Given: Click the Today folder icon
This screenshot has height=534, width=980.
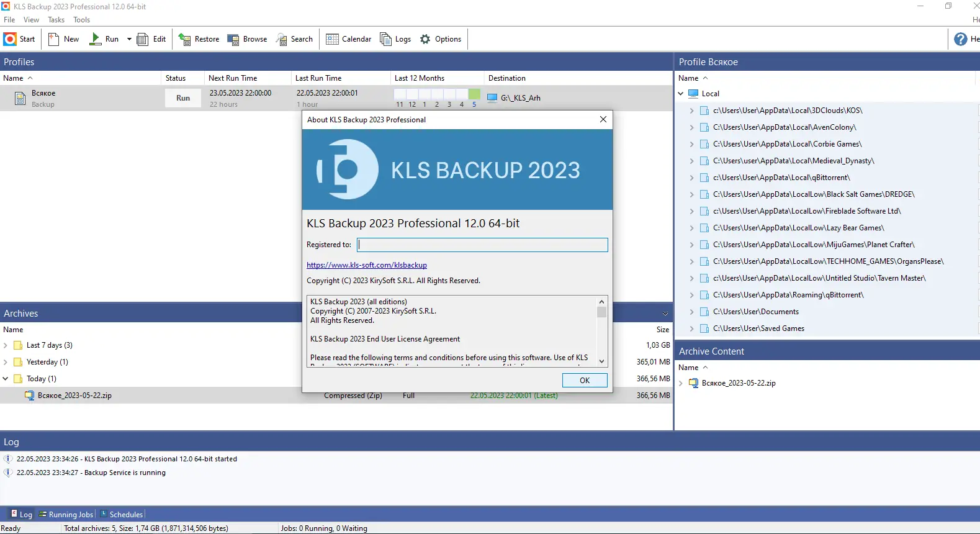Looking at the screenshot, I should coord(18,379).
